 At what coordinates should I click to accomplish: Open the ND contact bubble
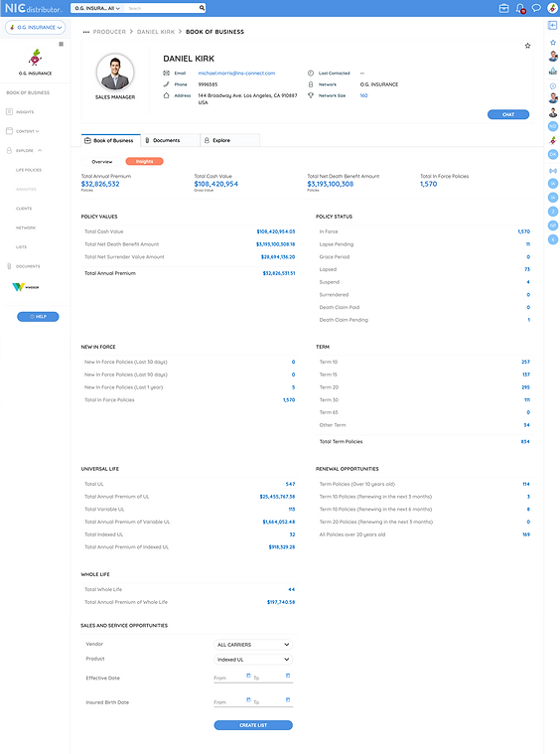(x=553, y=126)
